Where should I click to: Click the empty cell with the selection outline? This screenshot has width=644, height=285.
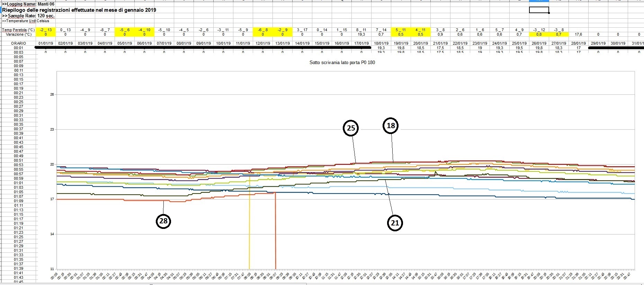[x=539, y=10]
